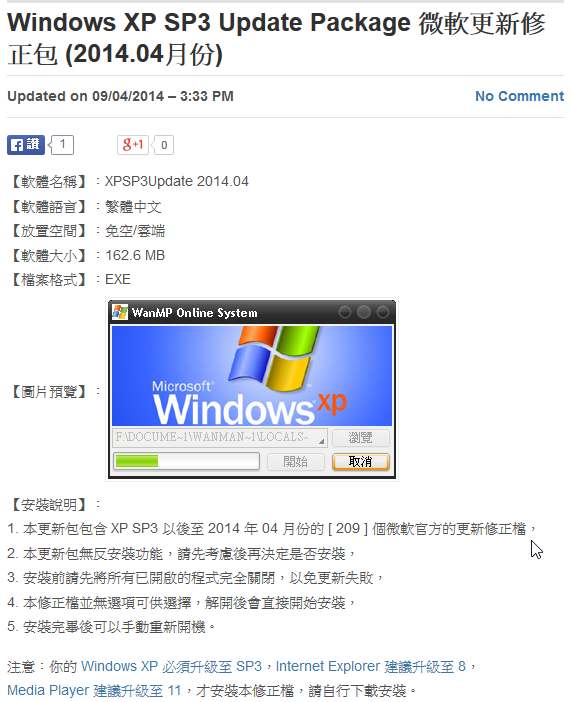Click the 開始 start button
Screen dimensions: 571x702
pyautogui.click(x=296, y=462)
